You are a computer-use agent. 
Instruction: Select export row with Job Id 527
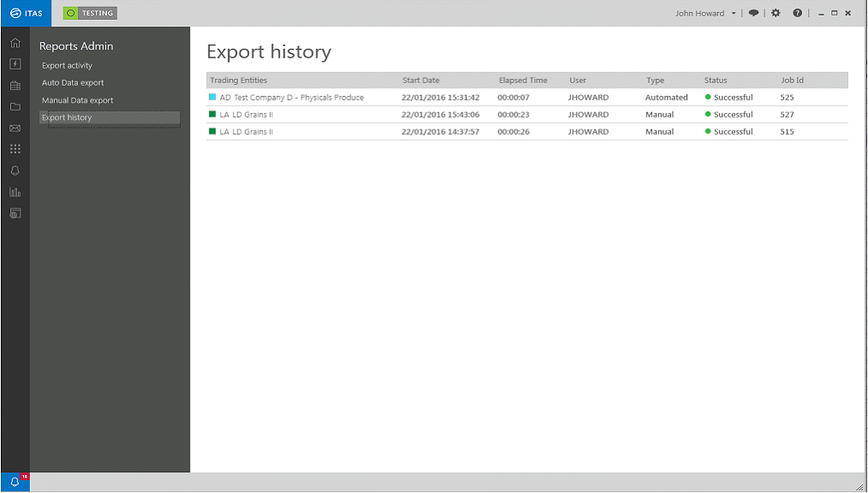pos(527,115)
